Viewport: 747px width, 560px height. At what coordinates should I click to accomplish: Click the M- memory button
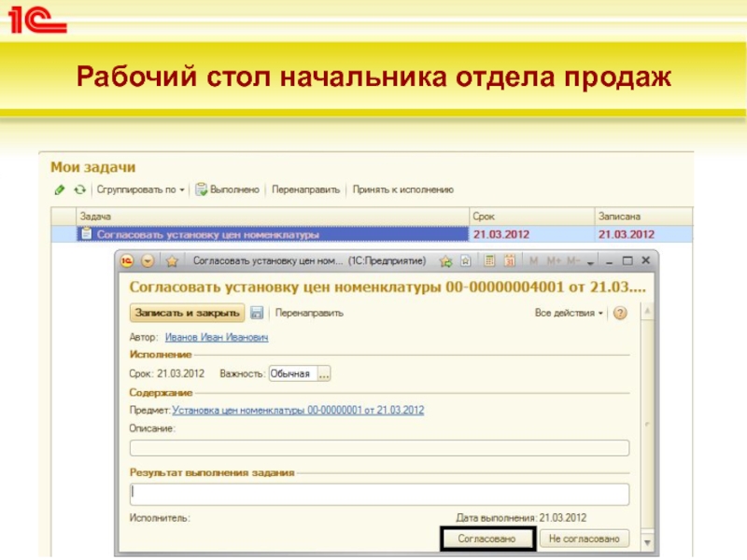[573, 261]
